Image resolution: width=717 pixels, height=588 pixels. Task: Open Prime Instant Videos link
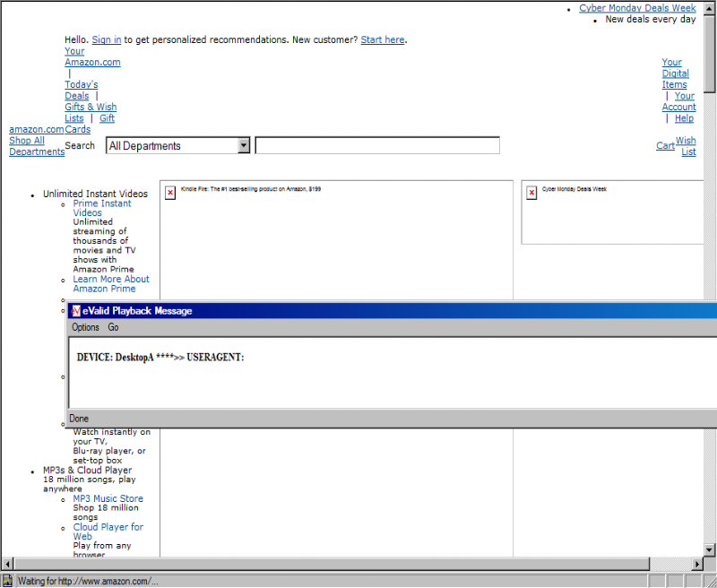point(102,208)
